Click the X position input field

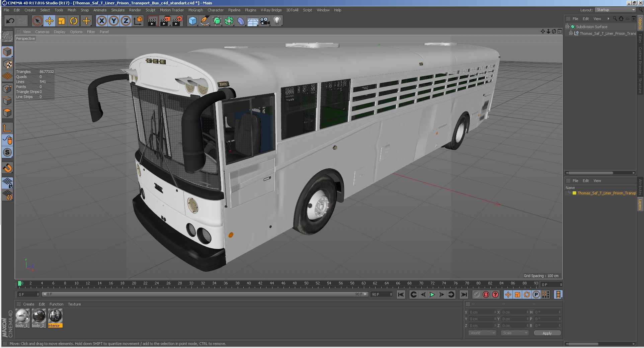(483, 312)
